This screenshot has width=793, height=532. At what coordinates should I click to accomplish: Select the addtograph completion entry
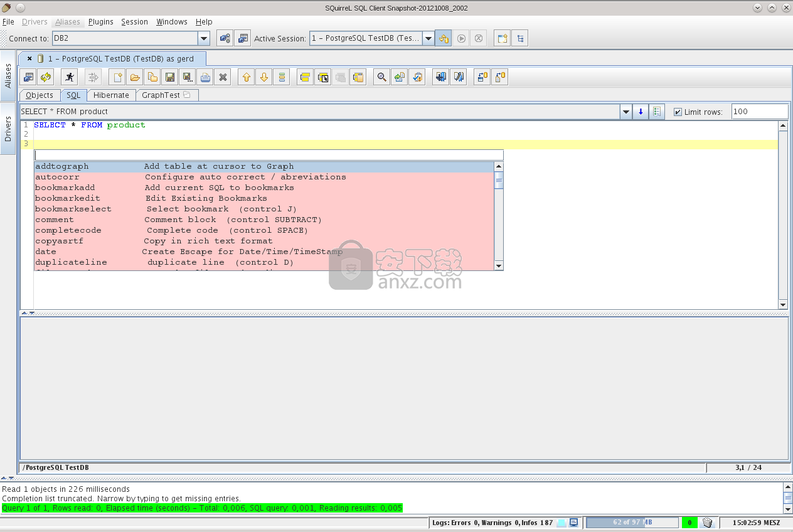[x=264, y=167]
